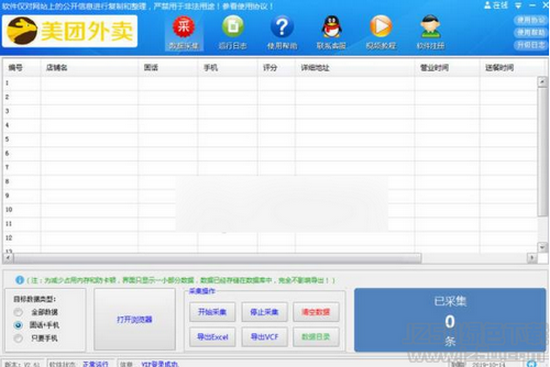
Task: Stop collecting with 停止采集 button
Action: tap(264, 312)
